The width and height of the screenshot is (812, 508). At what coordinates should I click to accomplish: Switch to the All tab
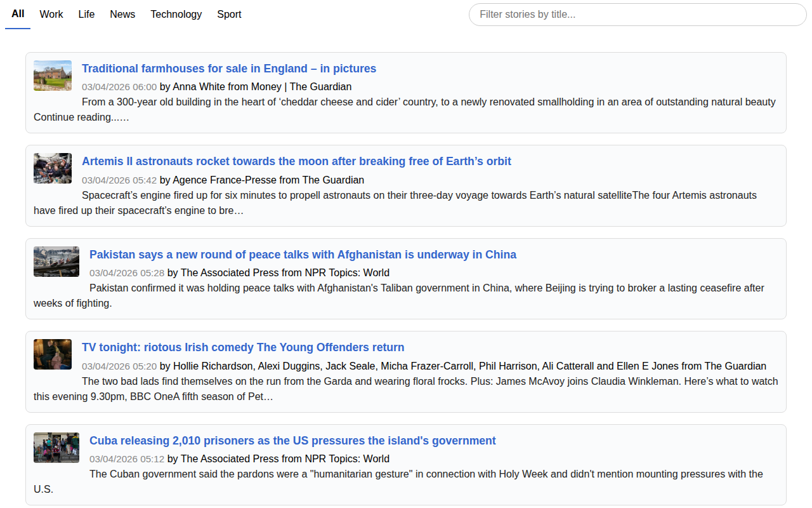(x=18, y=14)
